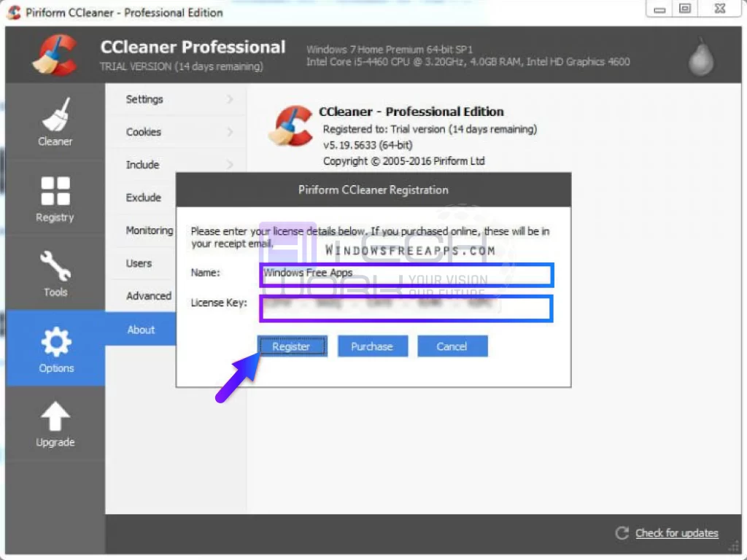Select the Options gear in the sidebar
This screenshot has height=560, width=747.
[x=55, y=349]
